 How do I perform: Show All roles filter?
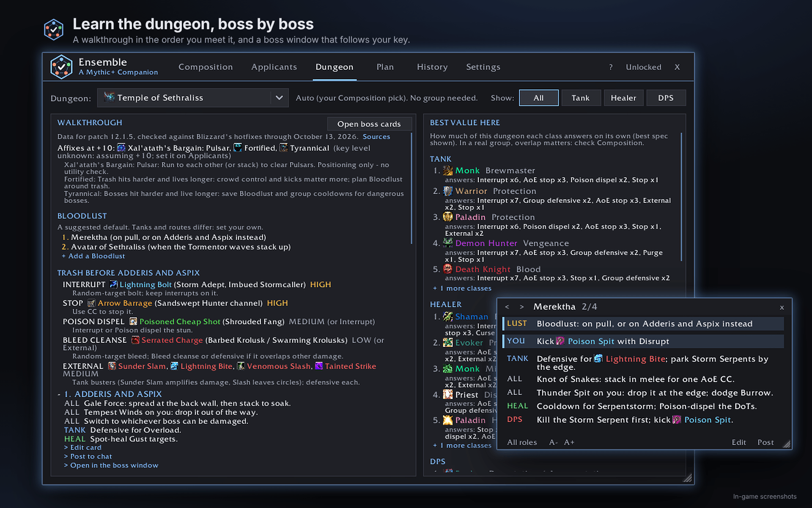coord(538,98)
